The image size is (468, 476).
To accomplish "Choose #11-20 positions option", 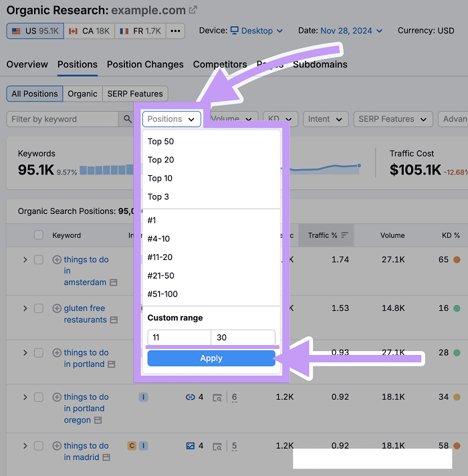I will tap(211, 257).
